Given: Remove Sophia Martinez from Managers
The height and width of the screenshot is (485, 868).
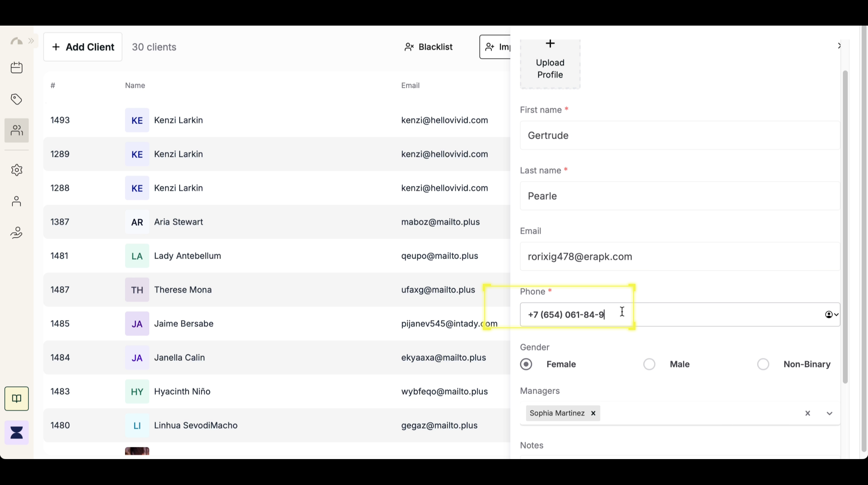Looking at the screenshot, I should 593,413.
